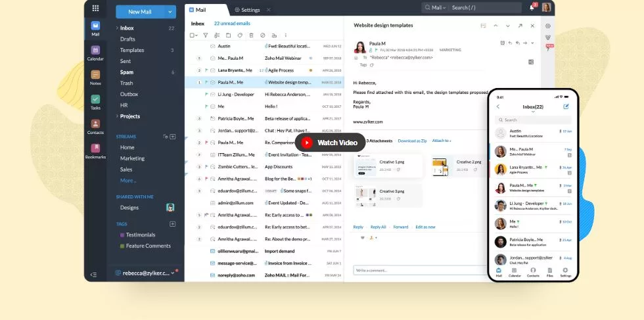644x320 pixels.
Task: Open the Creative 1.png attachment thumbnail
Action: (x=367, y=166)
